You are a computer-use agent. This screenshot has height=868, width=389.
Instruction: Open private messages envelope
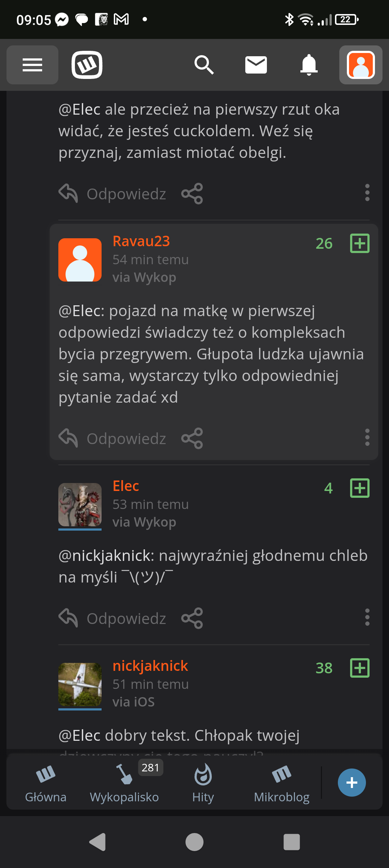point(256,65)
